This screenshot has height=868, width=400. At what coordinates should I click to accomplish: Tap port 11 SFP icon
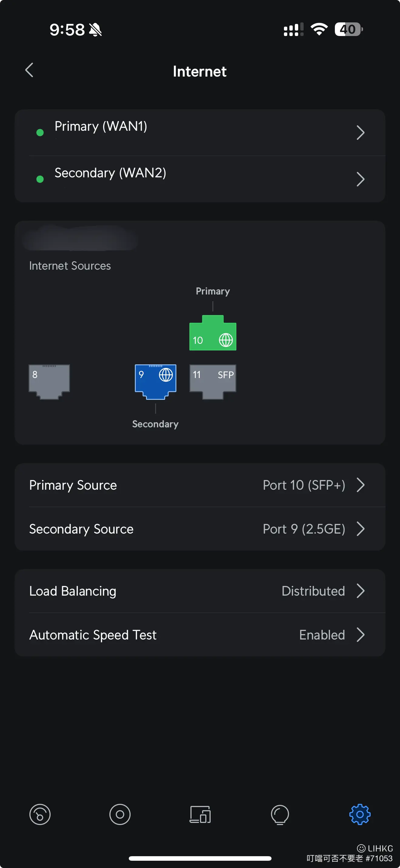tap(212, 382)
